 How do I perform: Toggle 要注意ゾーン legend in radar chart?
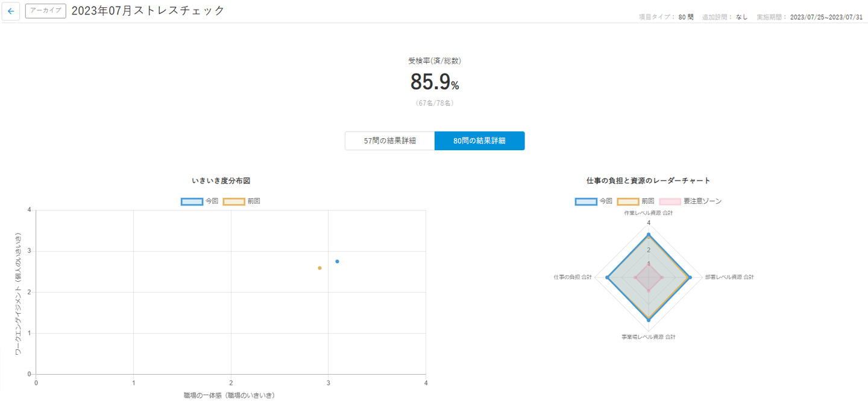[x=690, y=201]
